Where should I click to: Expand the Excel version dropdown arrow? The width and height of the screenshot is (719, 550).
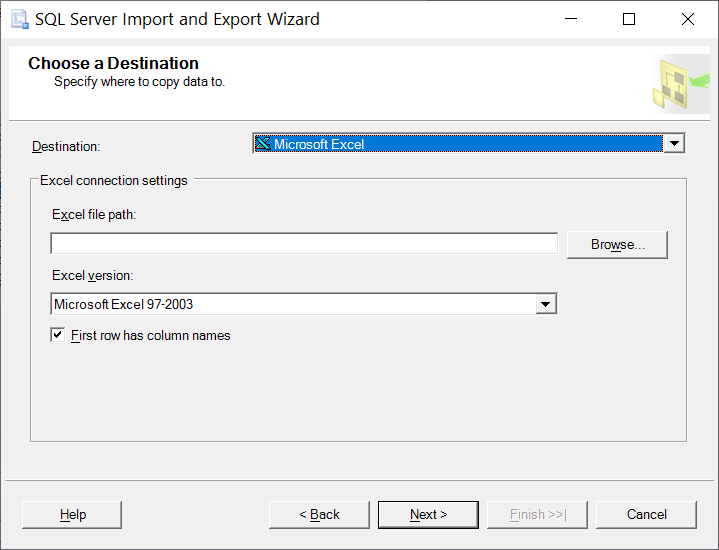point(545,304)
